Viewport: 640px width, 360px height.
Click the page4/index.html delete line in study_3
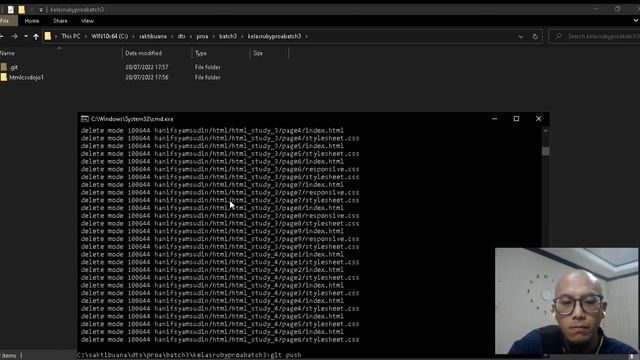pos(212,131)
